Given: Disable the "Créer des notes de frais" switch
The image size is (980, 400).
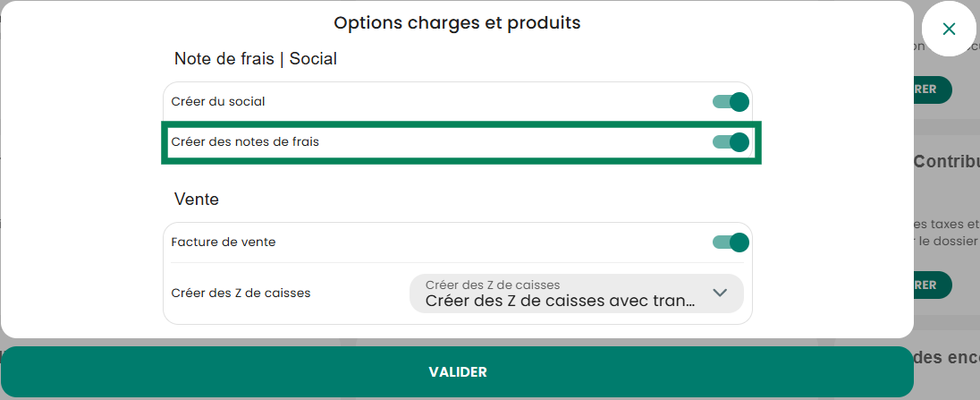Looking at the screenshot, I should pos(731,142).
